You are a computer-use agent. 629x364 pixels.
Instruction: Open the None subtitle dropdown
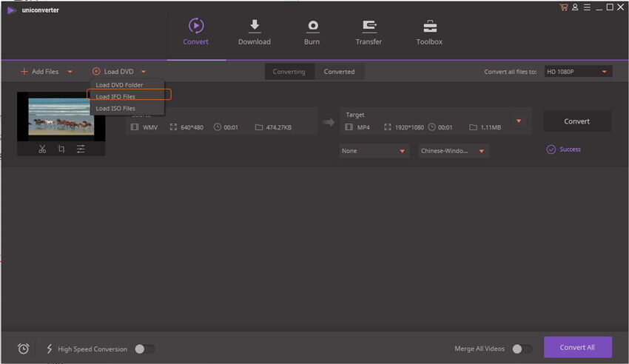(374, 151)
